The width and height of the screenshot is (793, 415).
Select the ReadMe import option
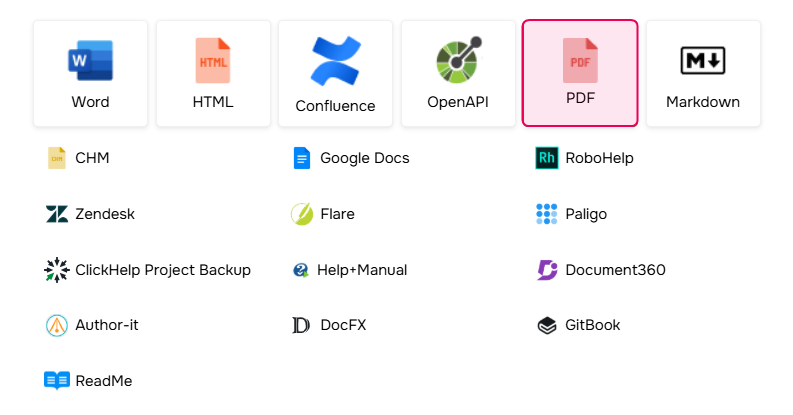[x=103, y=381]
